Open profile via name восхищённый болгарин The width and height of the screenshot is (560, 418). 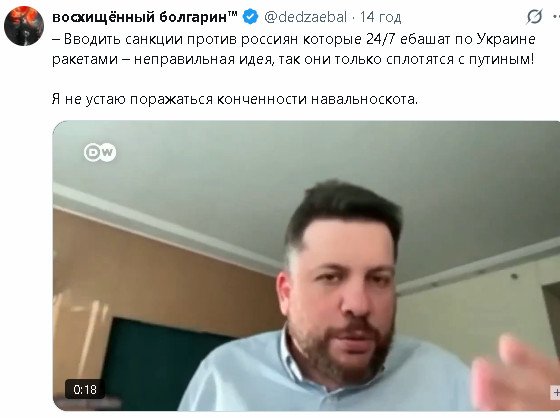[x=145, y=17]
